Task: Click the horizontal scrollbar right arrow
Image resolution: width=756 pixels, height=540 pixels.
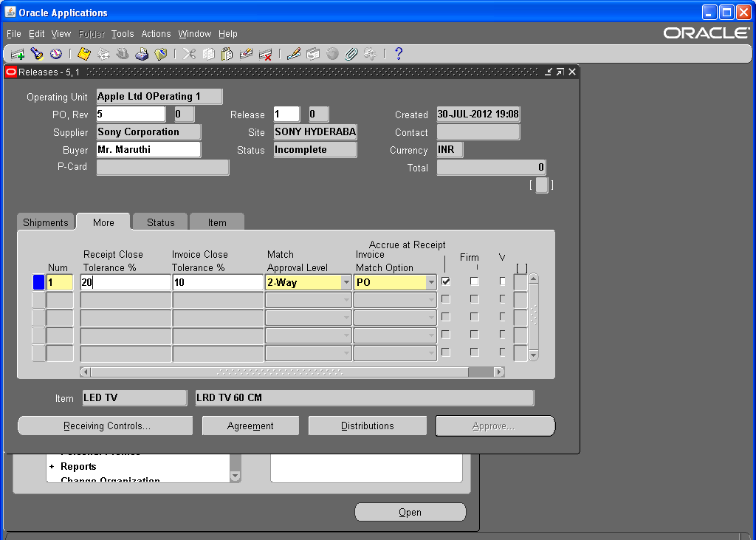Action: point(500,372)
